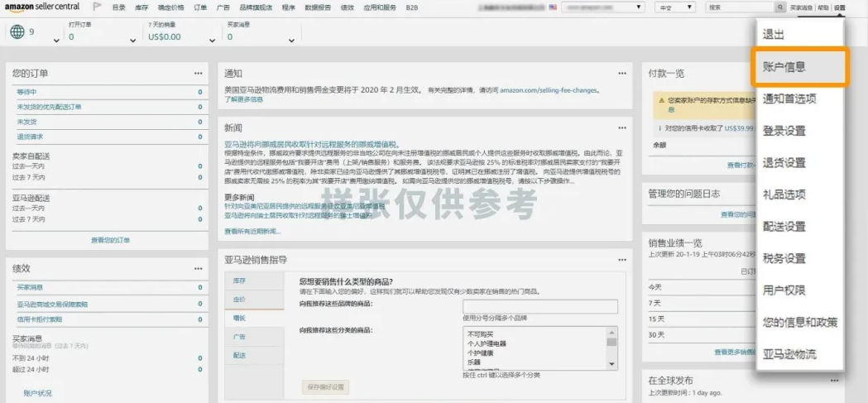Click category list scrollbar down arrow
Screen dimensions: 868x403
[x=611, y=364]
